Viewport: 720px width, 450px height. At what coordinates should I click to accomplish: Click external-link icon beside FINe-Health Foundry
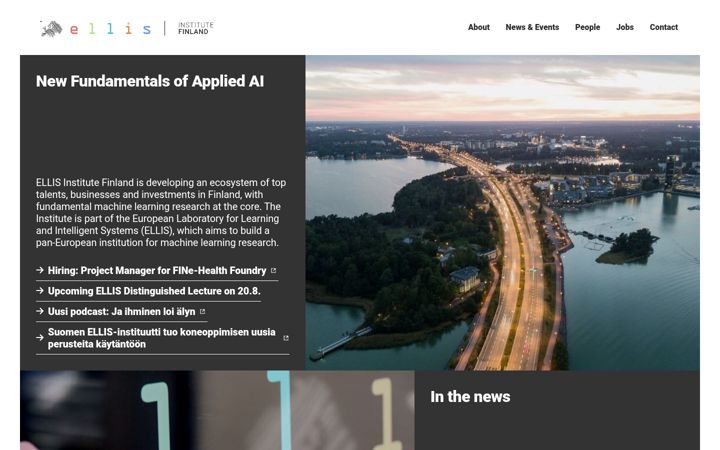(x=274, y=270)
